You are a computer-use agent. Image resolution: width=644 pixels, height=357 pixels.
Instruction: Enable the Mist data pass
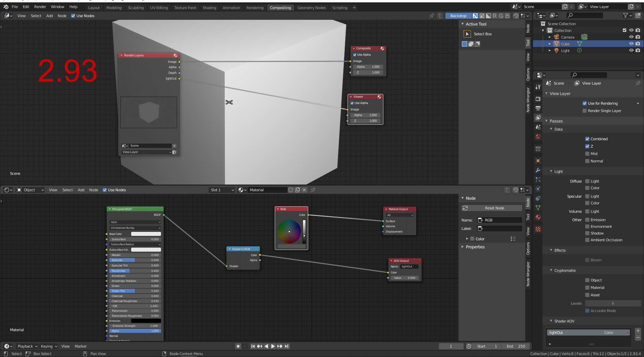pyautogui.click(x=587, y=154)
